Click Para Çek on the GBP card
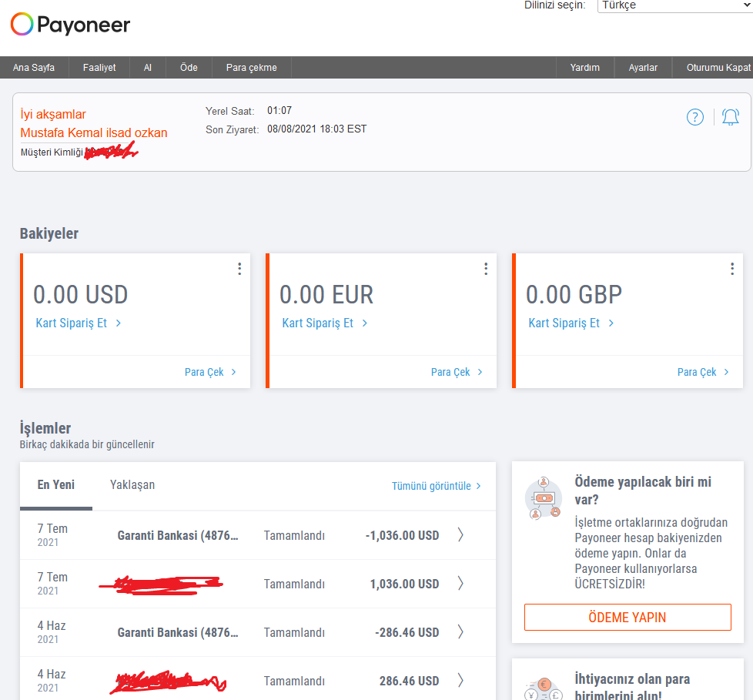 click(x=703, y=372)
